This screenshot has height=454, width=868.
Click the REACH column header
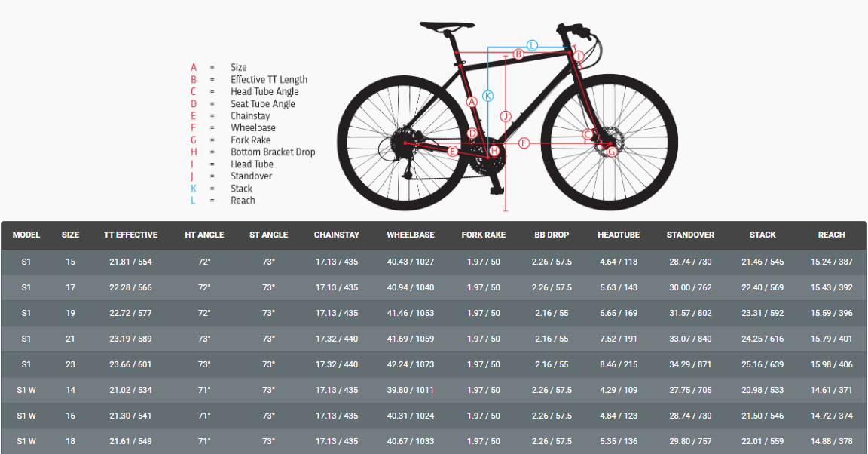coord(831,235)
